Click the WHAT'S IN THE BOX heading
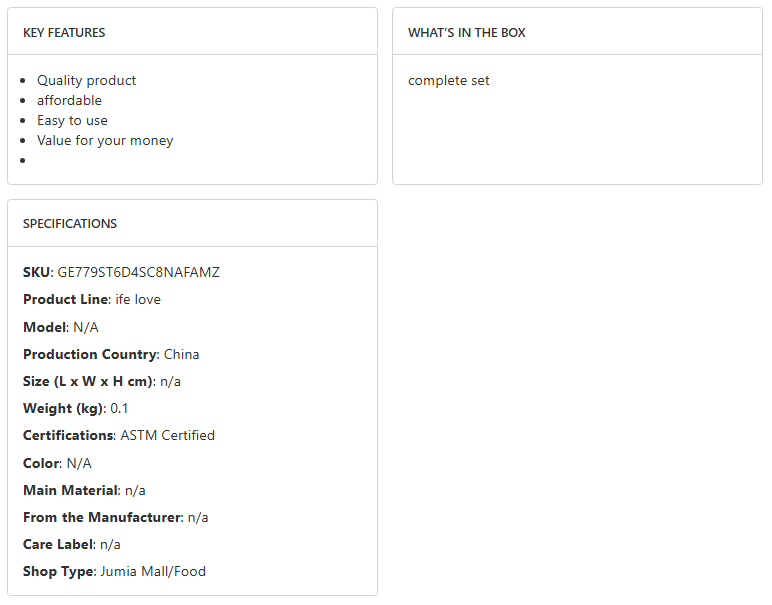 466,33
